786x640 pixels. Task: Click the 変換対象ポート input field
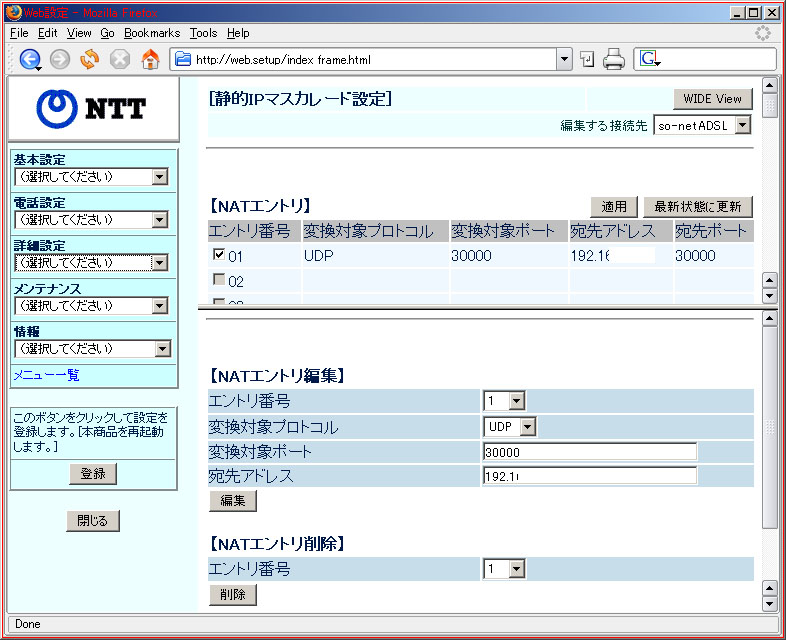(x=589, y=452)
